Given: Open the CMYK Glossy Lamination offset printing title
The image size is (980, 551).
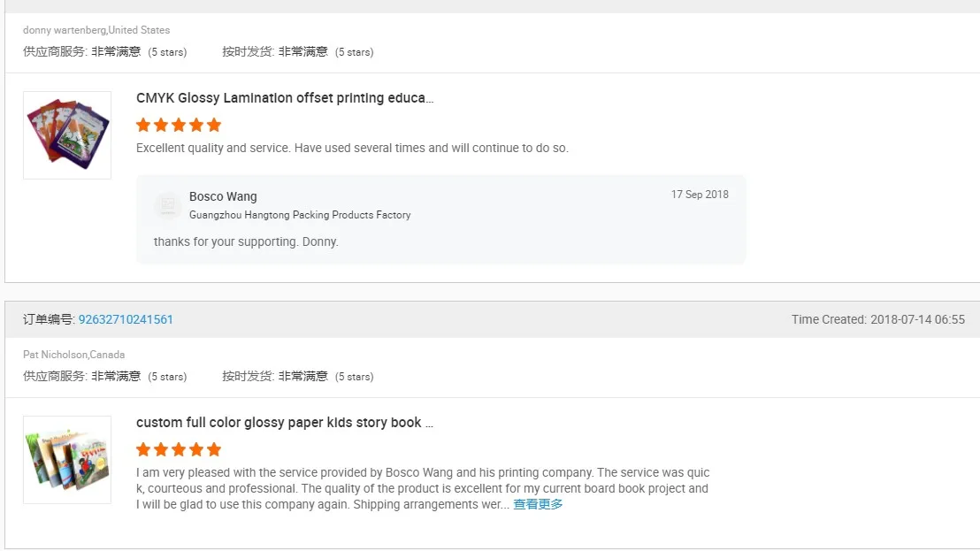Looking at the screenshot, I should click(285, 98).
